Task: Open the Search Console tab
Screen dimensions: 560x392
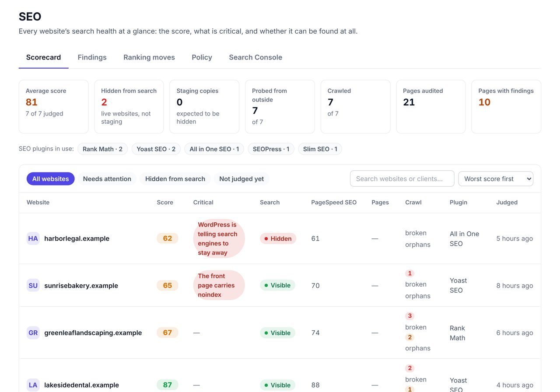Action: click(255, 57)
